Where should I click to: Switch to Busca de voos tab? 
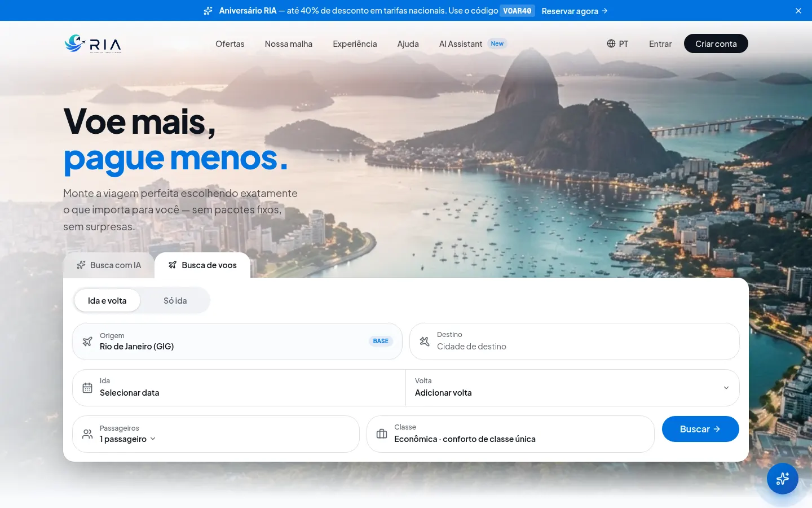(202, 265)
